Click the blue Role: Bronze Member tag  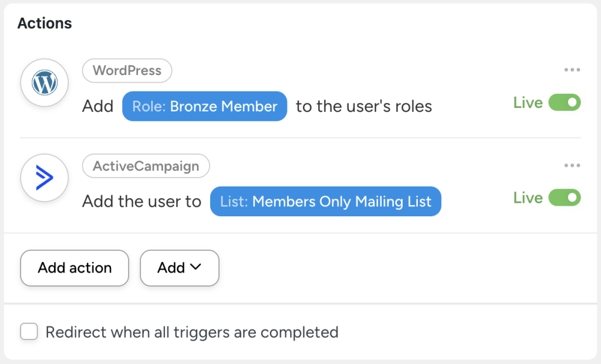pyautogui.click(x=204, y=106)
